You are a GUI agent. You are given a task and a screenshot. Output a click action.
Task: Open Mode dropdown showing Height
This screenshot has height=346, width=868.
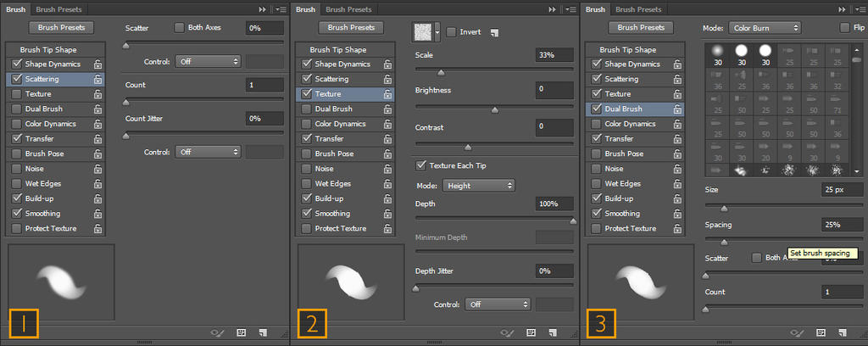point(479,186)
